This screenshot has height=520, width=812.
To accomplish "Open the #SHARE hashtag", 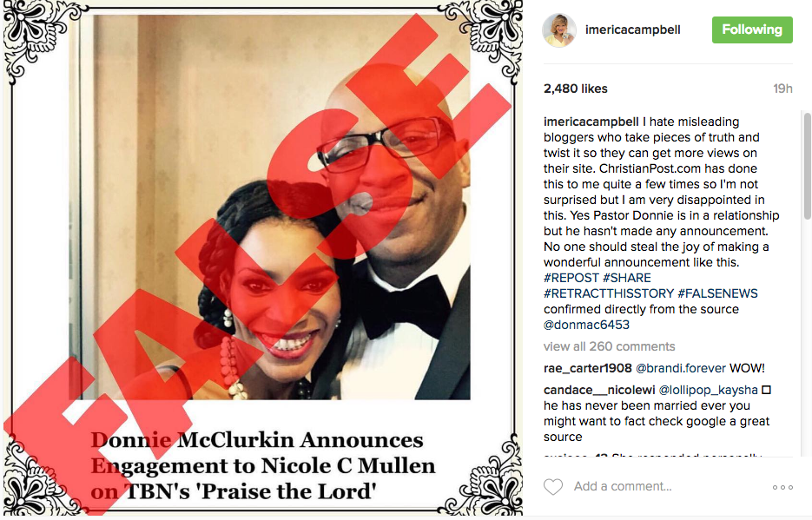I will [x=627, y=278].
